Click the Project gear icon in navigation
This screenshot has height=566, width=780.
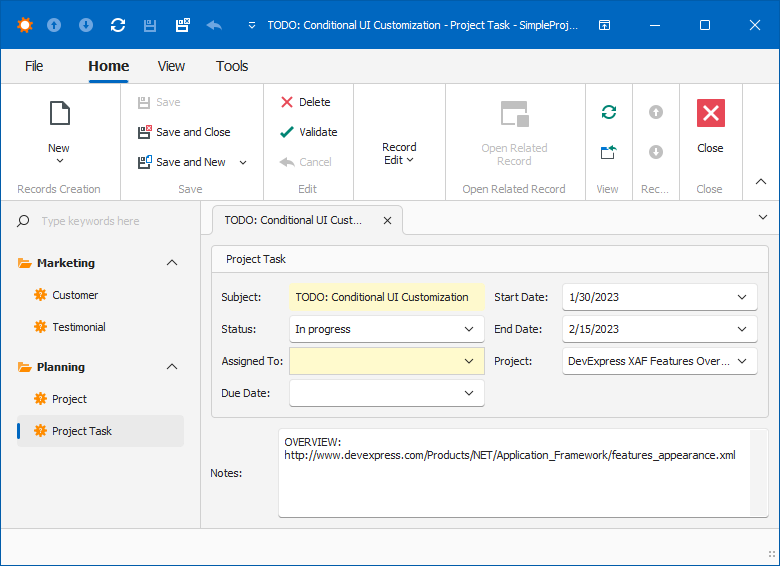[40, 399]
